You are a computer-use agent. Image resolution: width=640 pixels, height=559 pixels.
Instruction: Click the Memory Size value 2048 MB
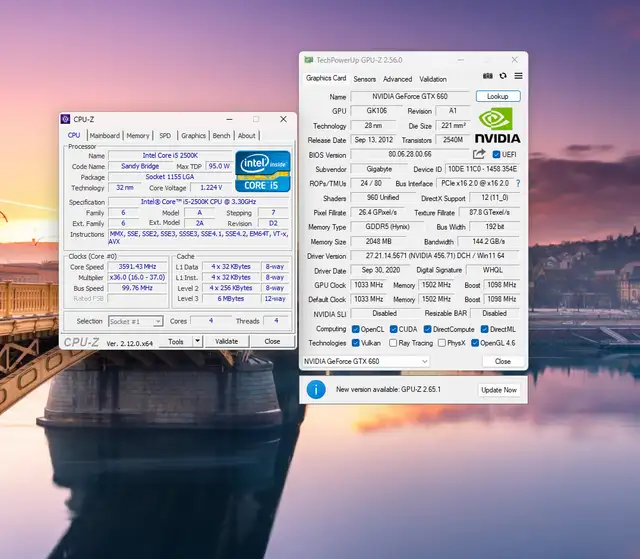(x=378, y=241)
